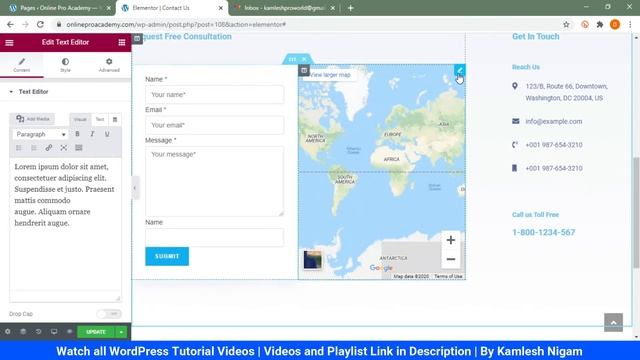The image size is (640, 360).
Task: Open the Navigator layers icon
Action: click(23, 332)
